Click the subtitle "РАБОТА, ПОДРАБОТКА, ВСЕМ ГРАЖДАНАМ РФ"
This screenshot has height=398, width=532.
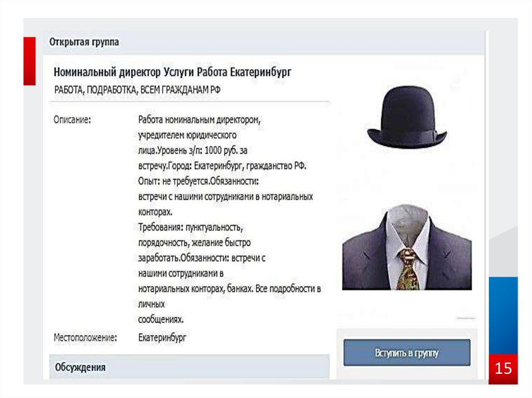pyautogui.click(x=137, y=89)
